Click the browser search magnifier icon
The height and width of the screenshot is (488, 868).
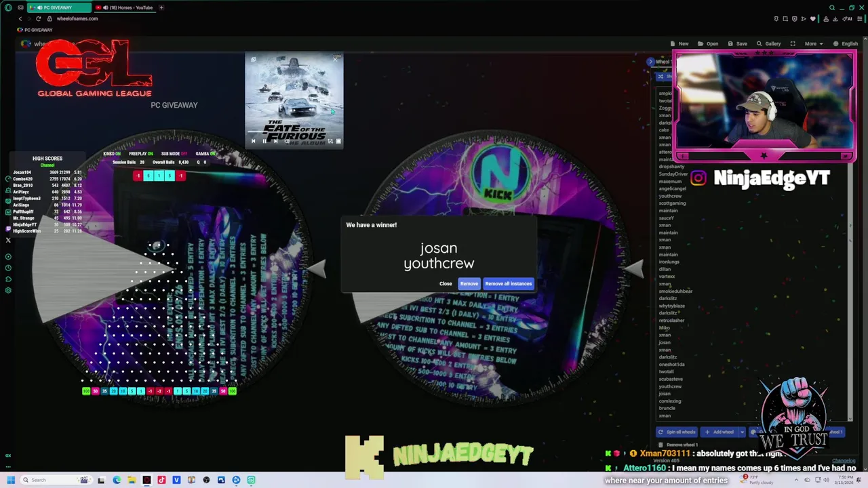pos(832,7)
